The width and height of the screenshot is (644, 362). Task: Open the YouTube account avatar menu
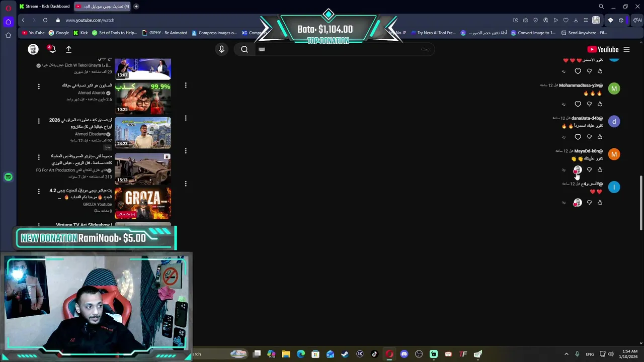[x=33, y=49]
